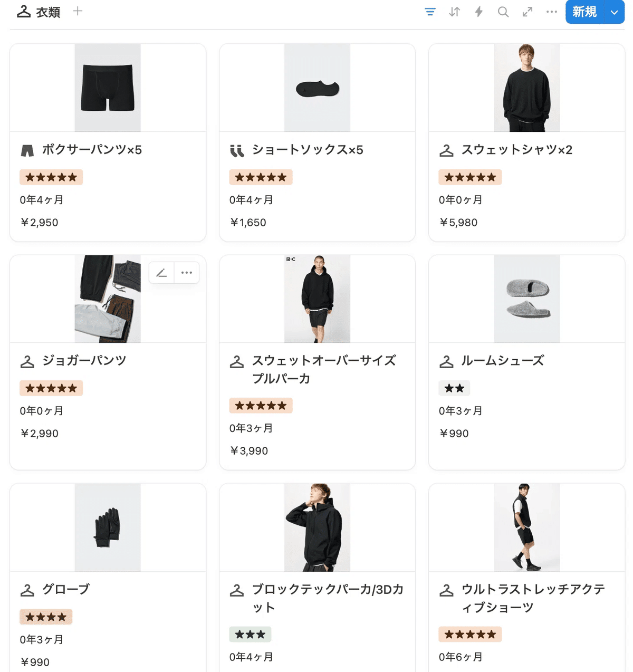This screenshot has height=672, width=633.
Task: Expand the 新規 button dropdown arrow
Action: [x=614, y=12]
